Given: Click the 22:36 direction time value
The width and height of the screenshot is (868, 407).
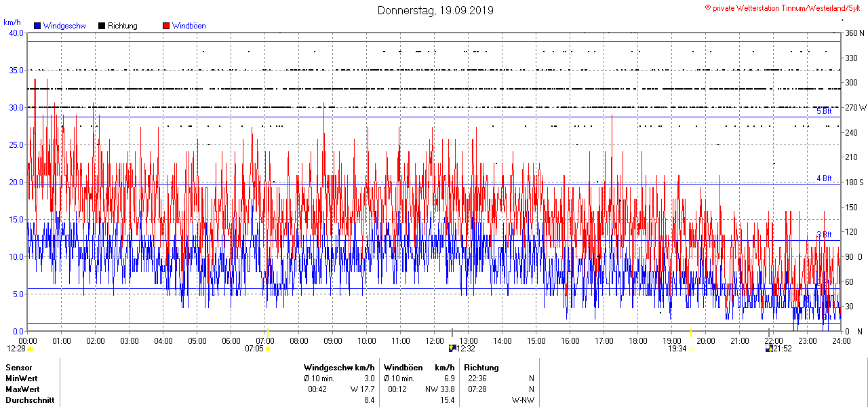Looking at the screenshot, I should tap(477, 378).
